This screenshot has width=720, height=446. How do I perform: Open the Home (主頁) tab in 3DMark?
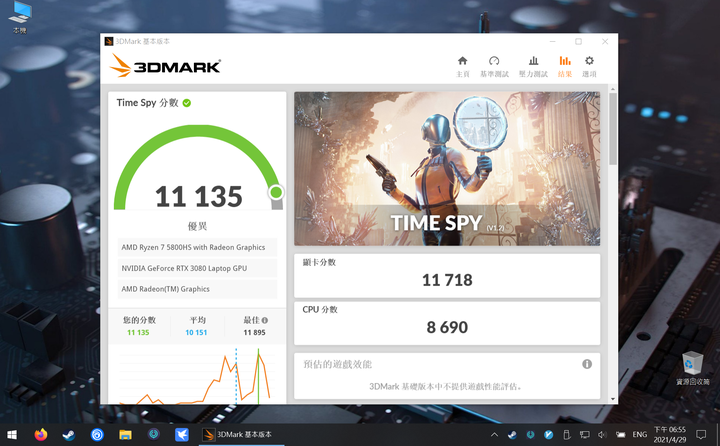click(x=462, y=67)
